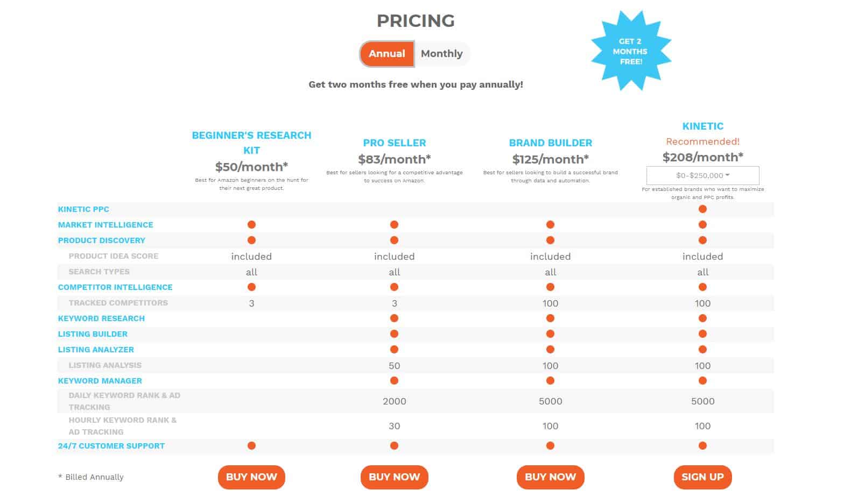The height and width of the screenshot is (504, 851).
Task: Click Market Intelligence dot in Beginner's Research Kit column
Action: pyautogui.click(x=251, y=225)
